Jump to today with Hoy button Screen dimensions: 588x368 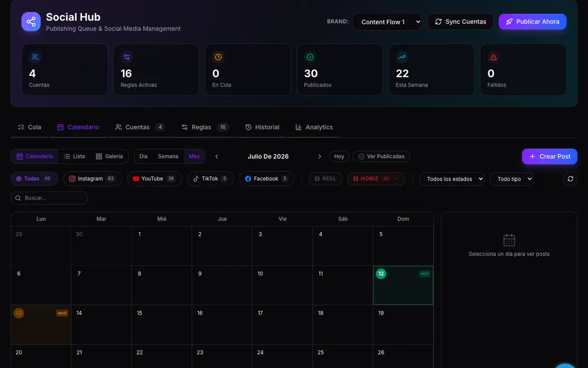click(x=339, y=156)
